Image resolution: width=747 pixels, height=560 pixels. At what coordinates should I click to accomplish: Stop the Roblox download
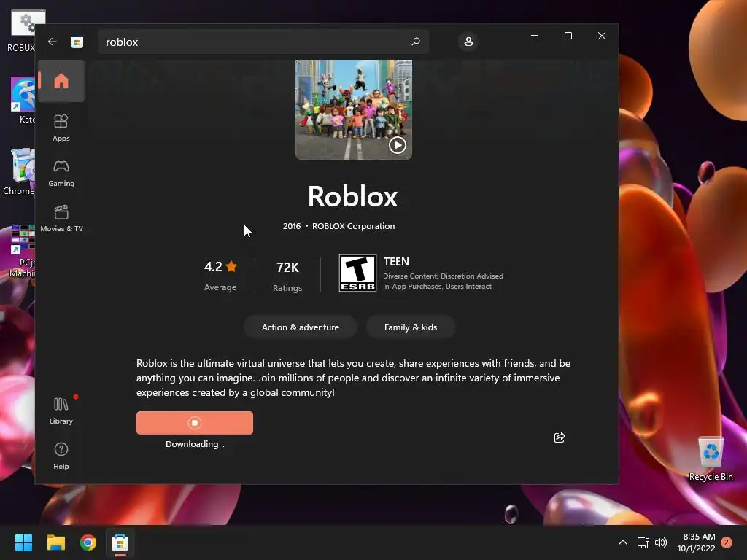pos(194,423)
